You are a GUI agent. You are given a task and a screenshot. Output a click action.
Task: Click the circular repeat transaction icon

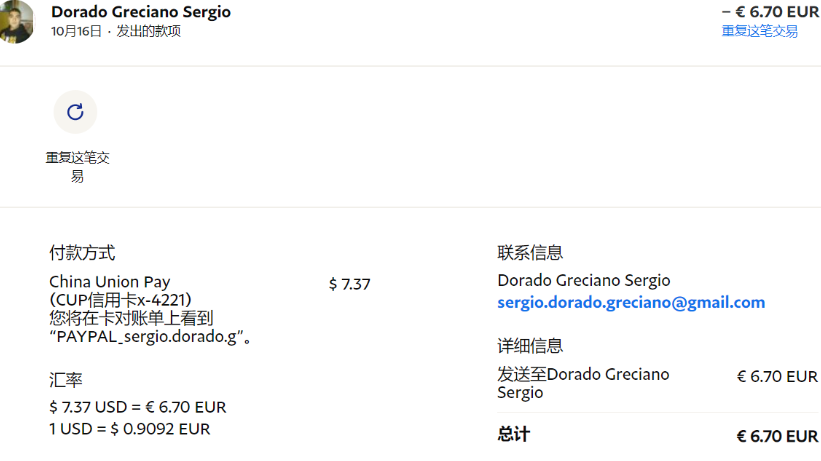coord(75,112)
